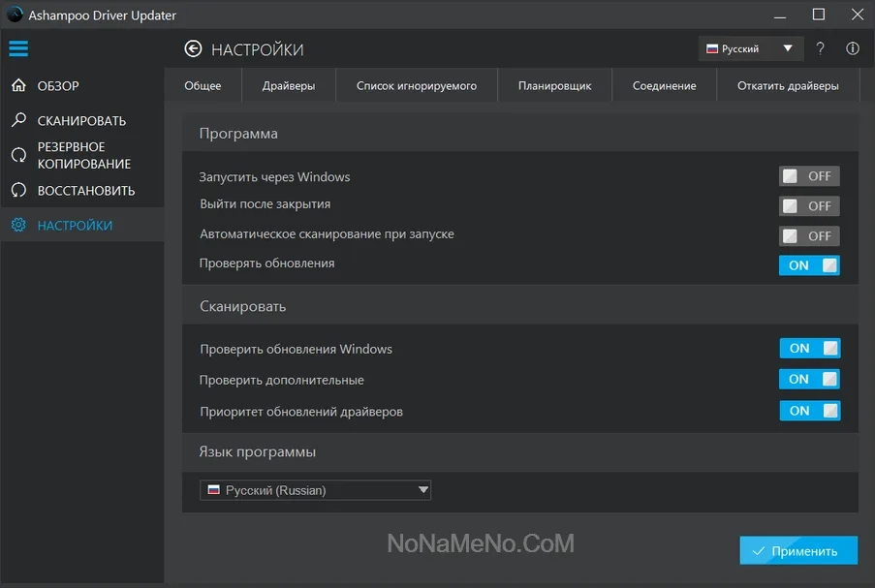Click the Применить button
The width and height of the screenshot is (875, 588).
(798, 551)
